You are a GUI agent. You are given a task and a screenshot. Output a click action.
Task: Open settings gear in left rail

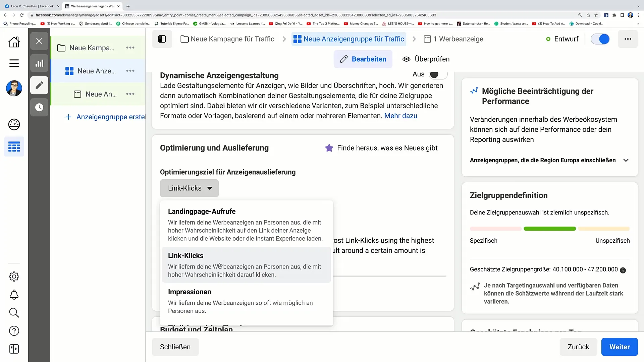(14, 277)
